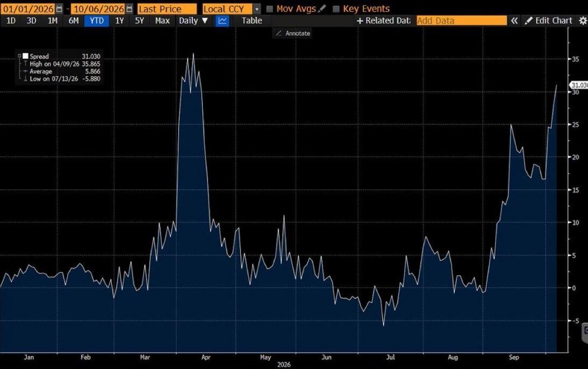Toggle the Spread legend white checkbox
588x369 pixels.
25,56
